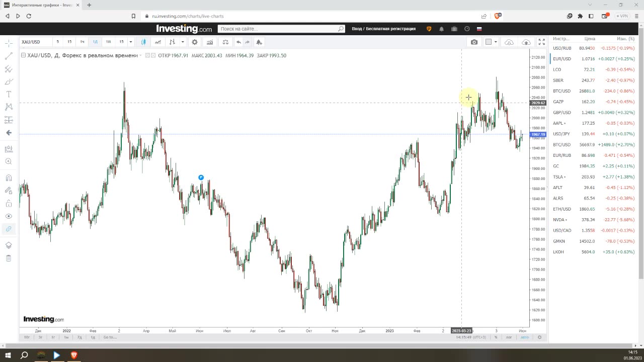Click the compare scales icon

[225, 42]
